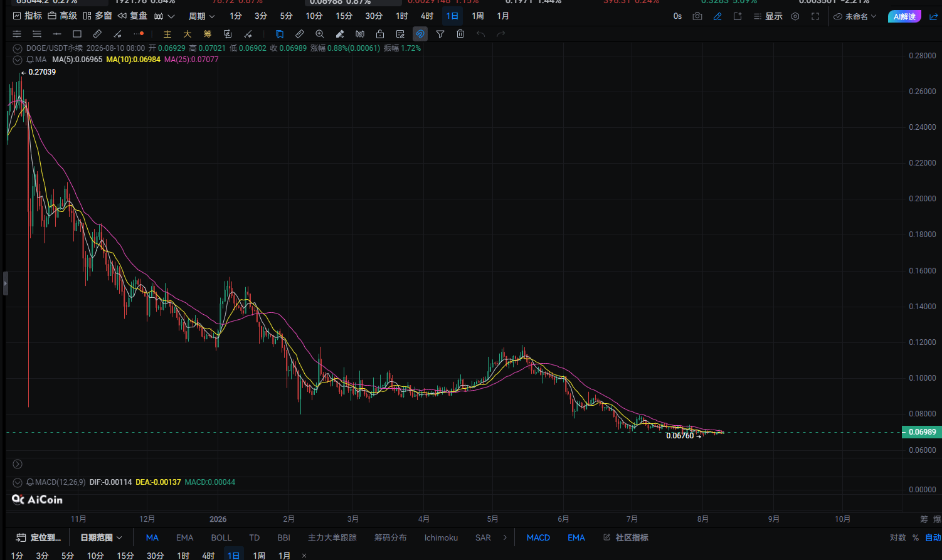The height and width of the screenshot is (560, 942).
Task: Select 30分 in the bottom interval row
Action: click(156, 556)
